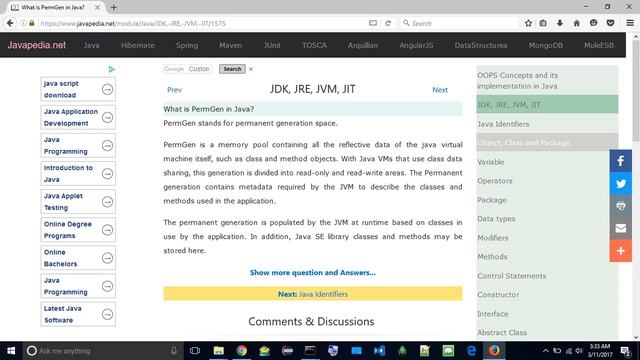Viewport: 640px width, 360px height.
Task: Open Visual Studio Code from taskbar
Action: 379,351
